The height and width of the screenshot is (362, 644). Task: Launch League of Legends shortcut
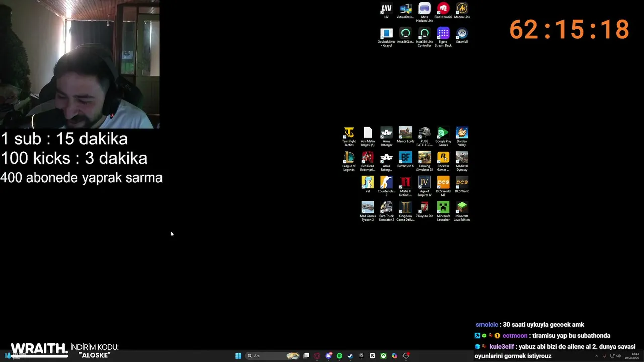[349, 162]
